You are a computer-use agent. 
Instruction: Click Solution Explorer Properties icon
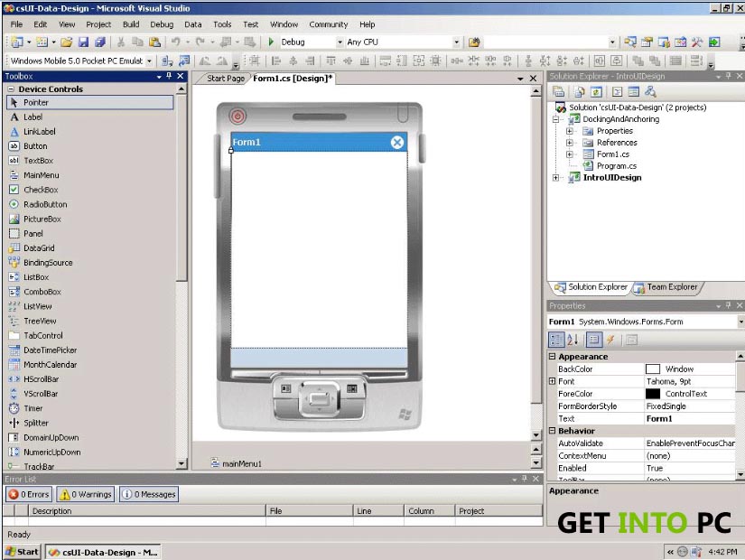(x=559, y=92)
